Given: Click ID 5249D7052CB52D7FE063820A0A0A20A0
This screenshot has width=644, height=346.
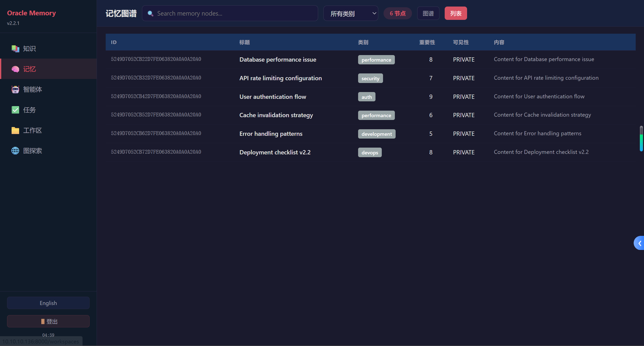Looking at the screenshot, I should click(x=156, y=115).
